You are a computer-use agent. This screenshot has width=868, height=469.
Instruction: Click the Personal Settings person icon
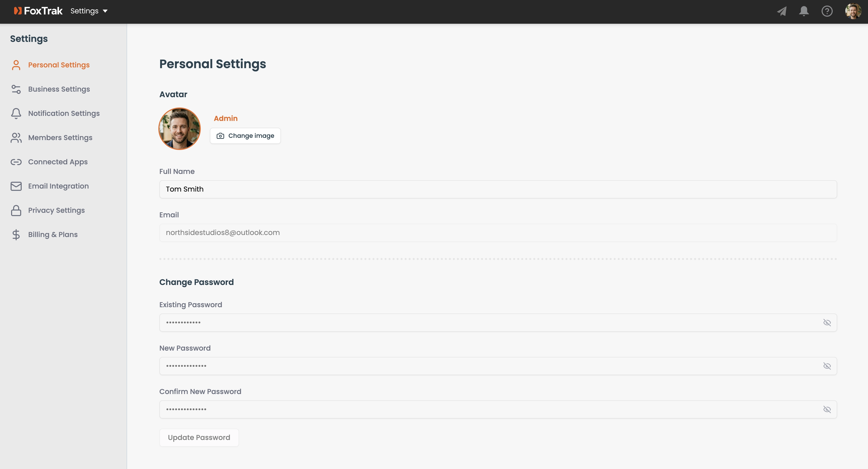tap(16, 65)
